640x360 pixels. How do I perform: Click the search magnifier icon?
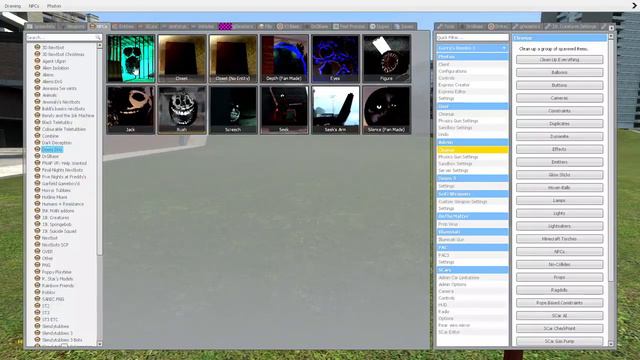coord(98,37)
